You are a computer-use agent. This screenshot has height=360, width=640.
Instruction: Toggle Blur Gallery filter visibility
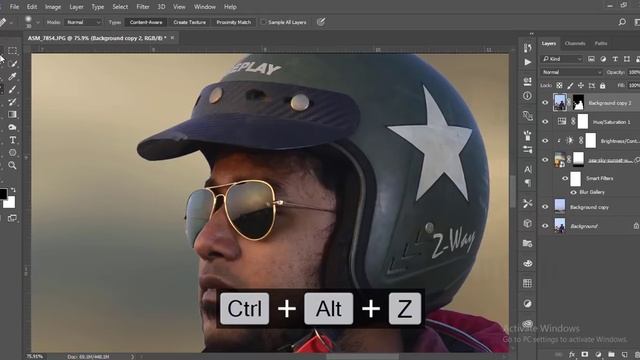[x=573, y=192]
